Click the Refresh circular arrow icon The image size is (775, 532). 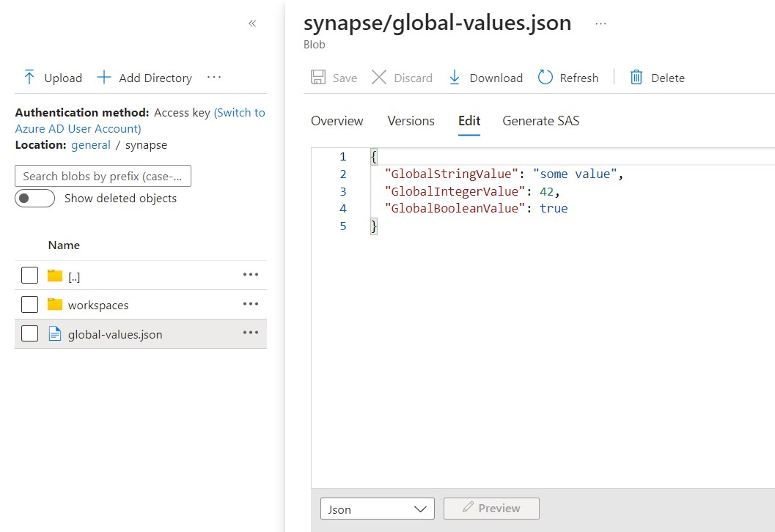coord(546,77)
